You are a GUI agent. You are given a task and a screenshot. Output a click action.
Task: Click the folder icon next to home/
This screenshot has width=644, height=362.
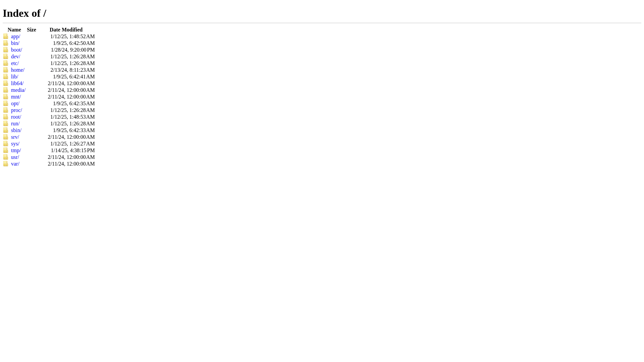(6, 70)
